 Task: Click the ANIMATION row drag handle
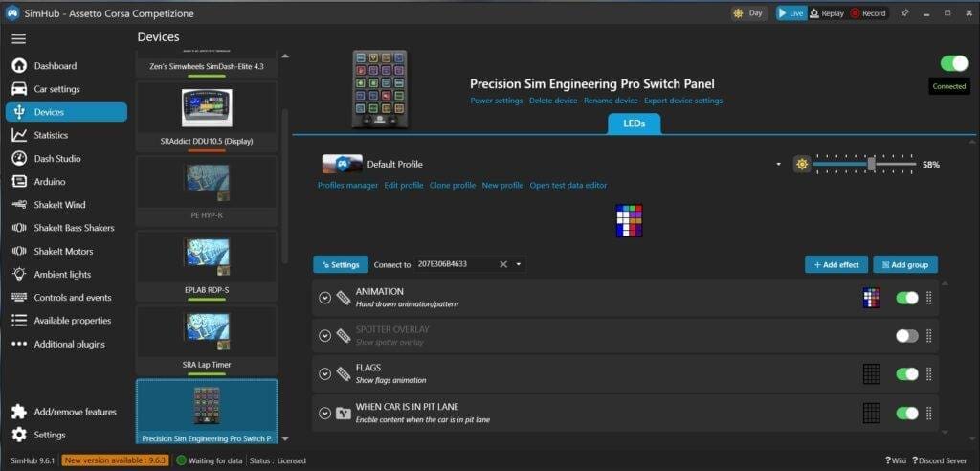928,299
